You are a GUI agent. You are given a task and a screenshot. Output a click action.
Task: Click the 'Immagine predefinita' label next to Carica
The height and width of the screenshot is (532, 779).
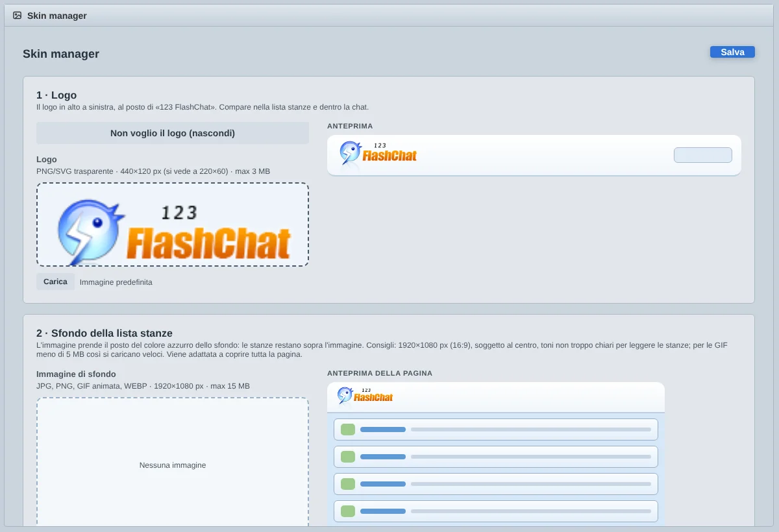click(x=116, y=282)
